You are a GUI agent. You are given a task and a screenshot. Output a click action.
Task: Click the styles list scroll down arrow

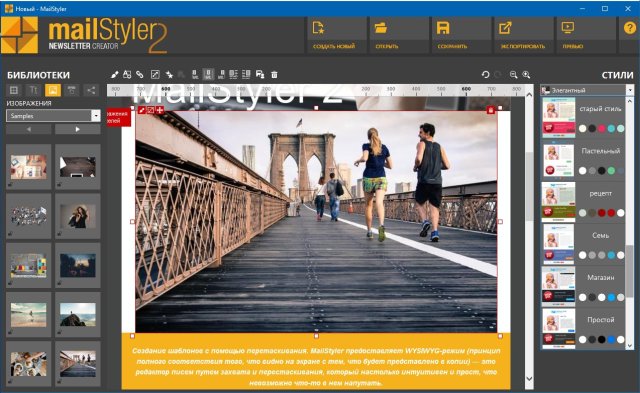pyautogui.click(x=630, y=345)
